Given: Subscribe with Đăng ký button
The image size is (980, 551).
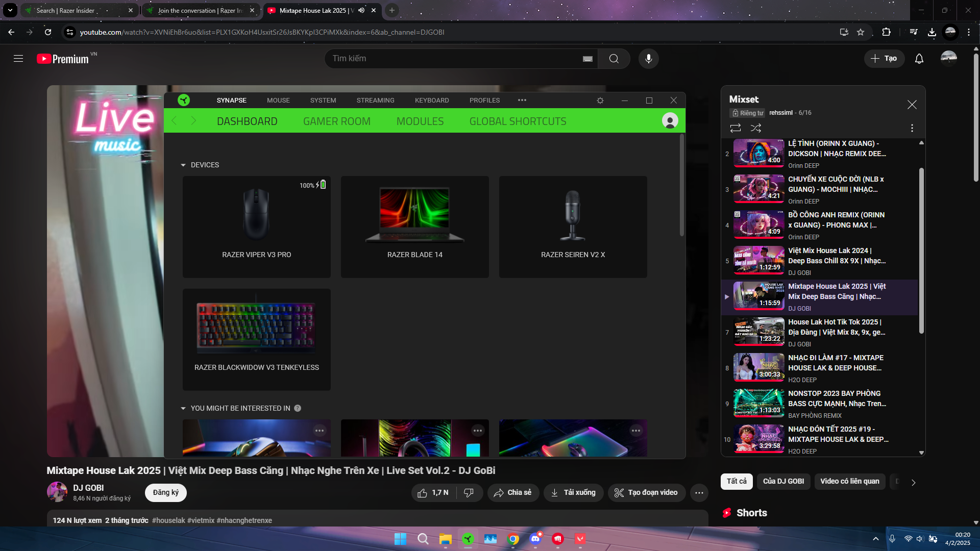Looking at the screenshot, I should click(166, 493).
